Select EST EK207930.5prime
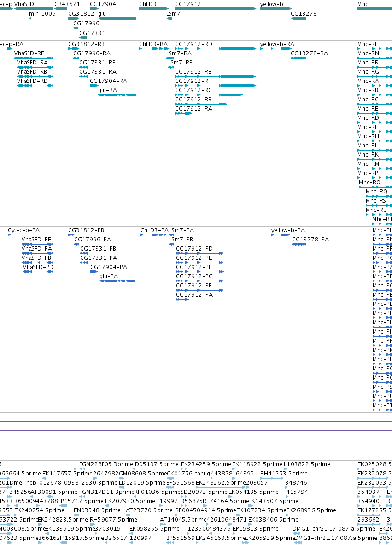 (130, 501)
